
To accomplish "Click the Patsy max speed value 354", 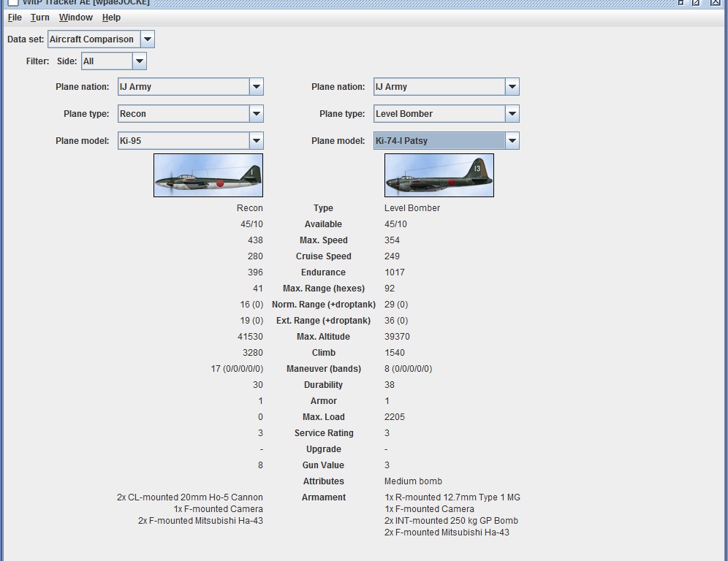I will click(392, 240).
